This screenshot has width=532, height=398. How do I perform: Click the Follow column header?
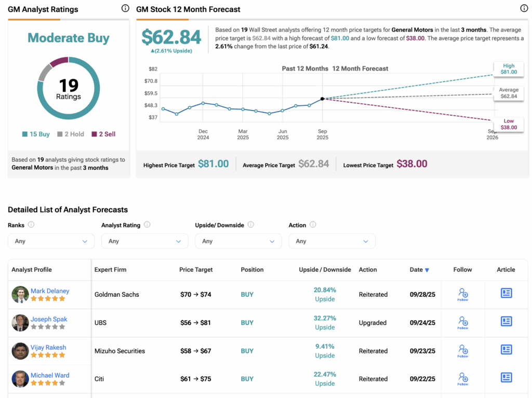[462, 269]
